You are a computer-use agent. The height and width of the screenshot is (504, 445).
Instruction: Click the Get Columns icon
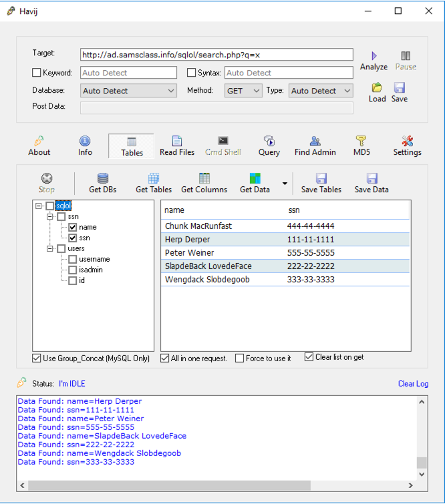[x=204, y=178]
